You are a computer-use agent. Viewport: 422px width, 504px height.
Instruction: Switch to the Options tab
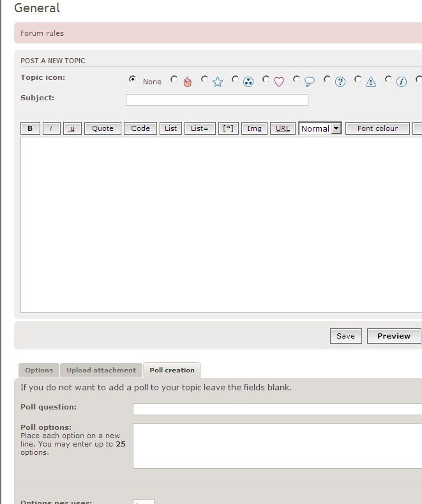click(x=39, y=370)
